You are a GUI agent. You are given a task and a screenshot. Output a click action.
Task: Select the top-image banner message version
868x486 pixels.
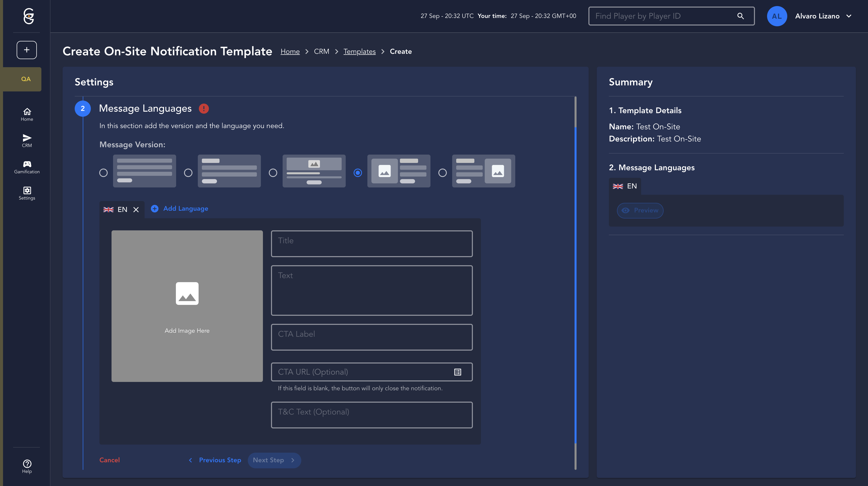point(273,173)
